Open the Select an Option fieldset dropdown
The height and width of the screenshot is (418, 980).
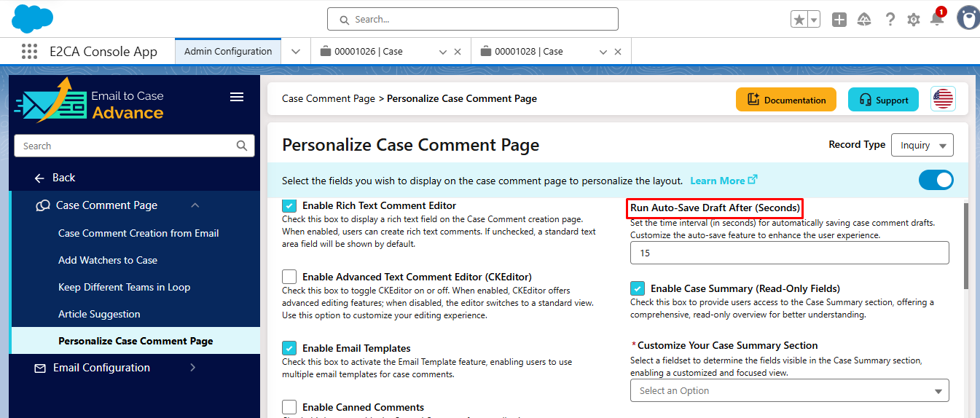(x=789, y=390)
